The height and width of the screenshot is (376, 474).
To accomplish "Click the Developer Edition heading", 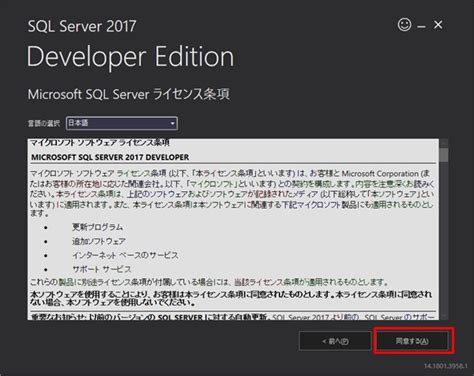I will [x=130, y=57].
